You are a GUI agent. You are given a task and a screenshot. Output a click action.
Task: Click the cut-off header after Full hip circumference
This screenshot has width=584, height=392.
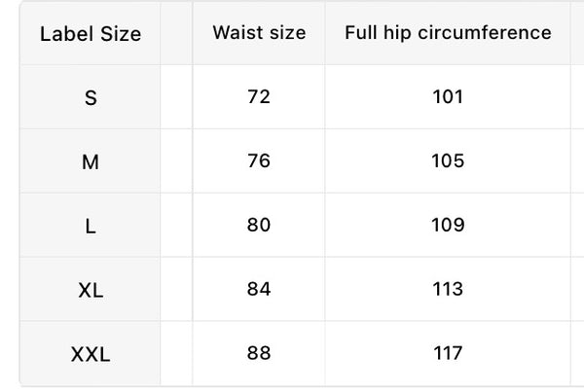point(577,33)
